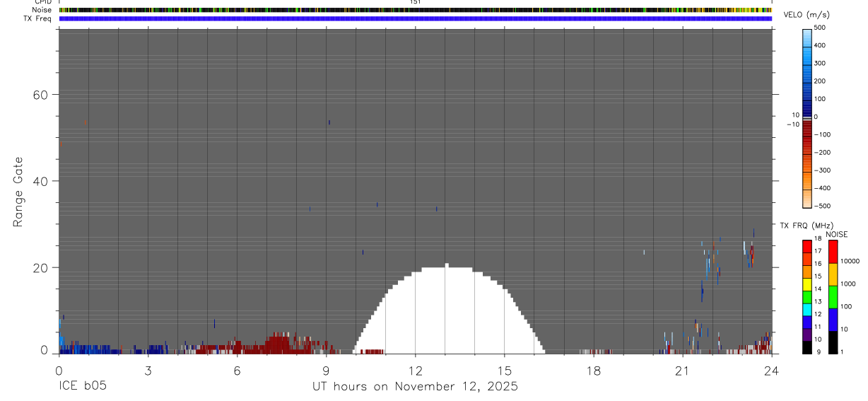The height and width of the screenshot is (401, 868).
Task: Click the x-axis tick label "6"
Action: click(x=237, y=370)
